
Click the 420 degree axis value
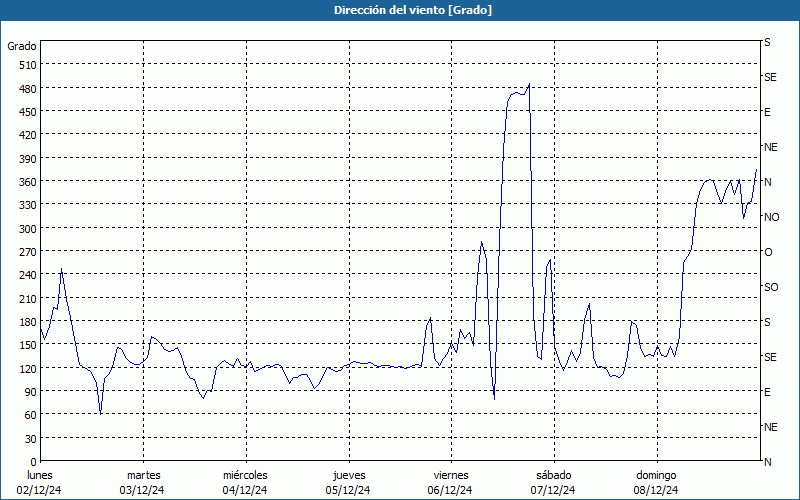click(x=28, y=135)
